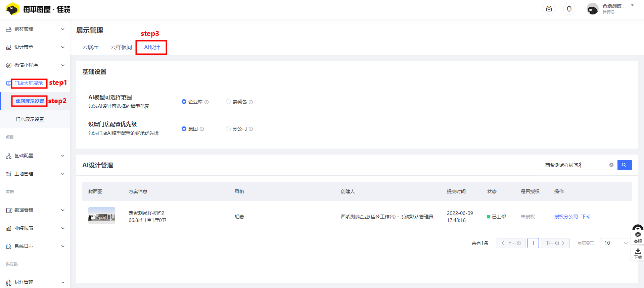Click the info icon next to 分公司
644x288 pixels.
coord(251,129)
